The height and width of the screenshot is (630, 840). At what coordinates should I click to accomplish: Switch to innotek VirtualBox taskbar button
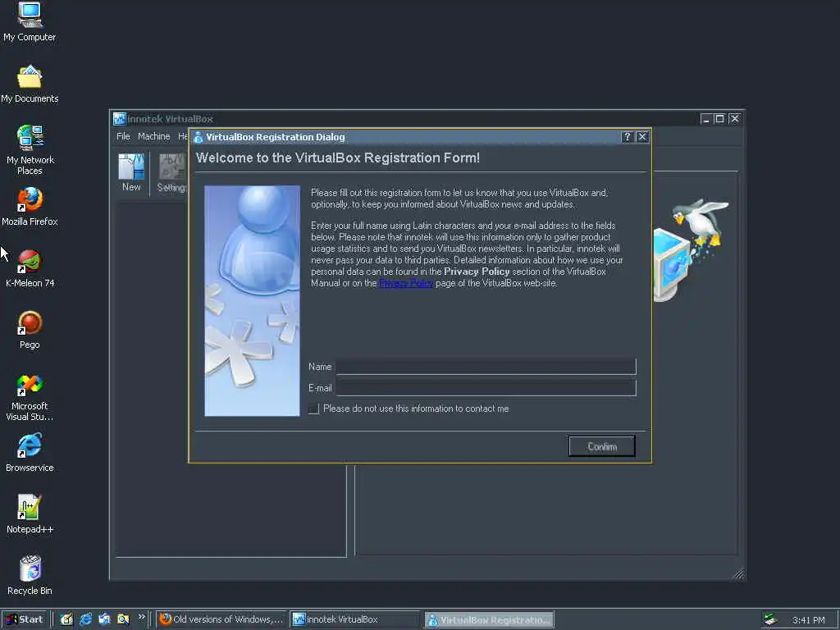[355, 619]
